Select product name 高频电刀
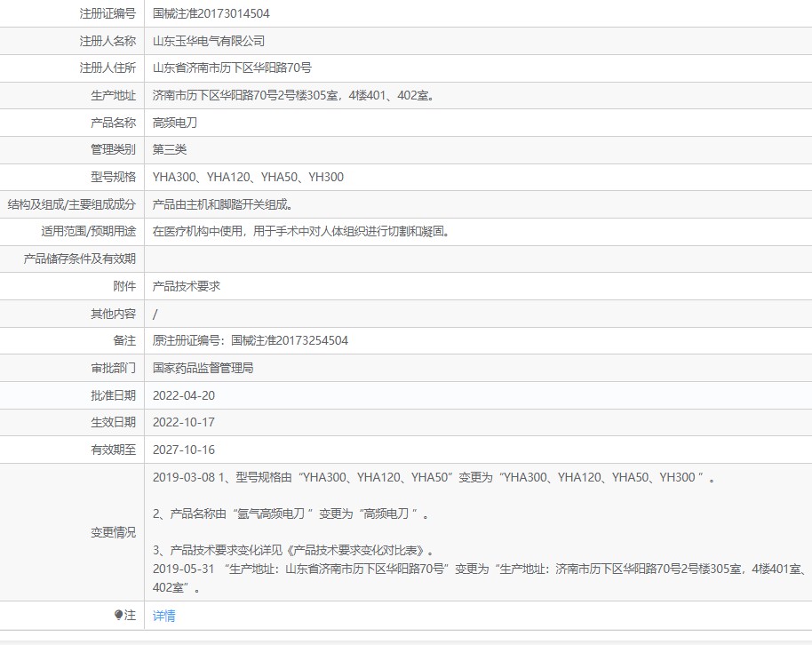Image resolution: width=812 pixels, height=645 pixels. click(174, 123)
